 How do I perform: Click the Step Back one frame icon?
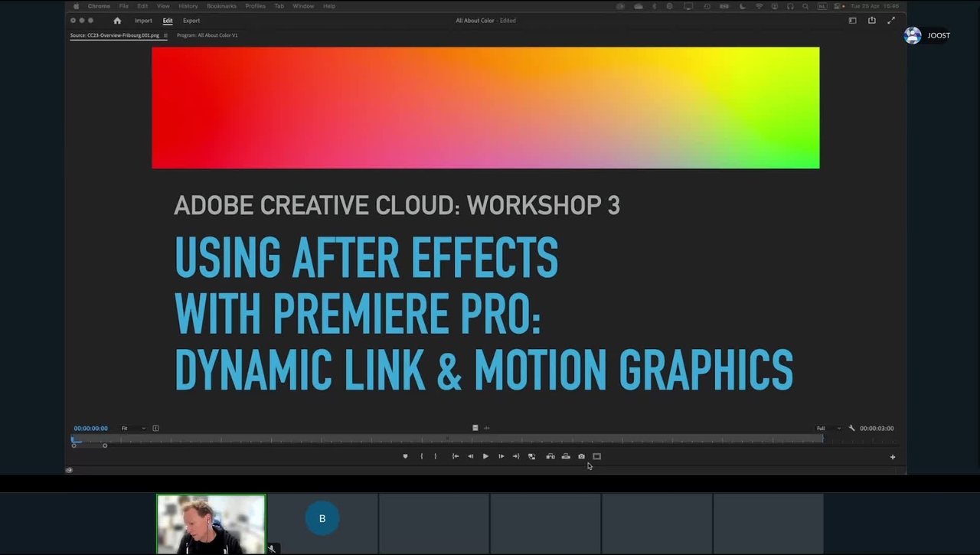470,456
